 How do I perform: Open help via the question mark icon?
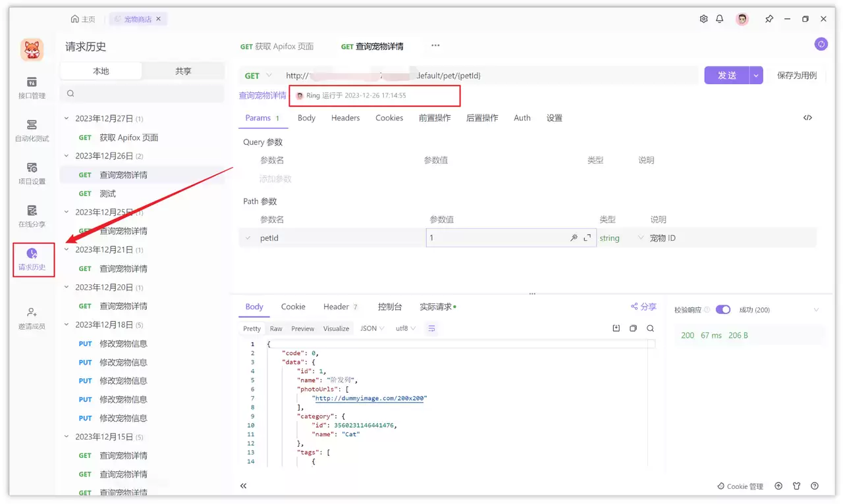(815, 486)
